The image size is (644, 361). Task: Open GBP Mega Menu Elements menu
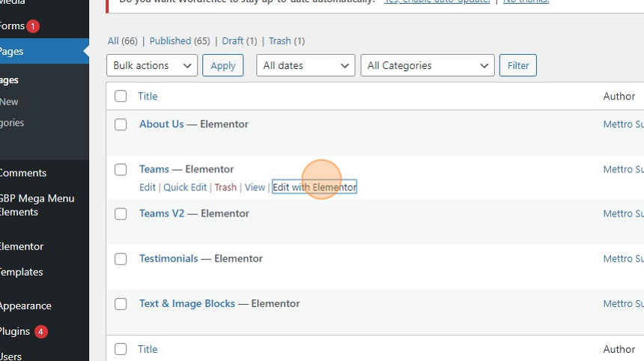pyautogui.click(x=37, y=205)
